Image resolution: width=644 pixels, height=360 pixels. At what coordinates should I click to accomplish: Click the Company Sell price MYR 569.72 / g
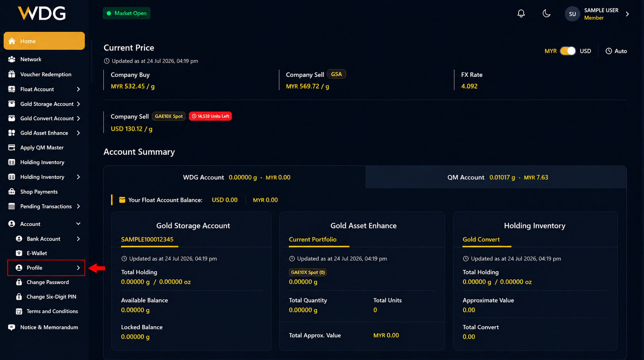tap(308, 86)
